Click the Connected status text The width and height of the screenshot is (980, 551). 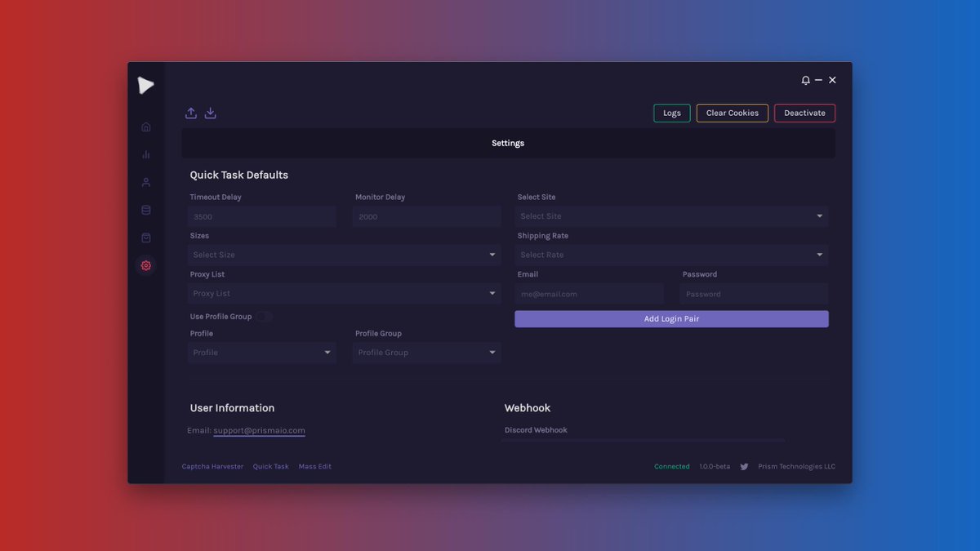click(672, 467)
